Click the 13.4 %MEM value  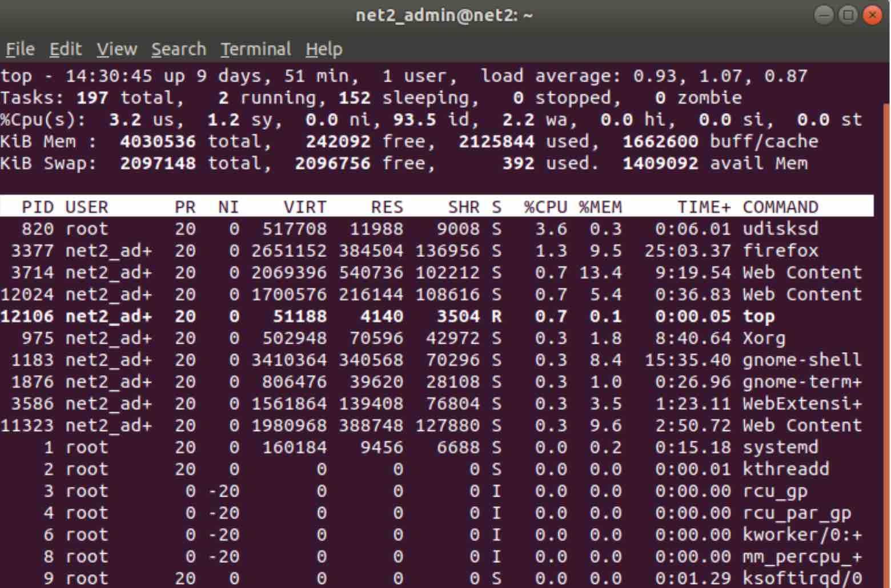pos(600,272)
